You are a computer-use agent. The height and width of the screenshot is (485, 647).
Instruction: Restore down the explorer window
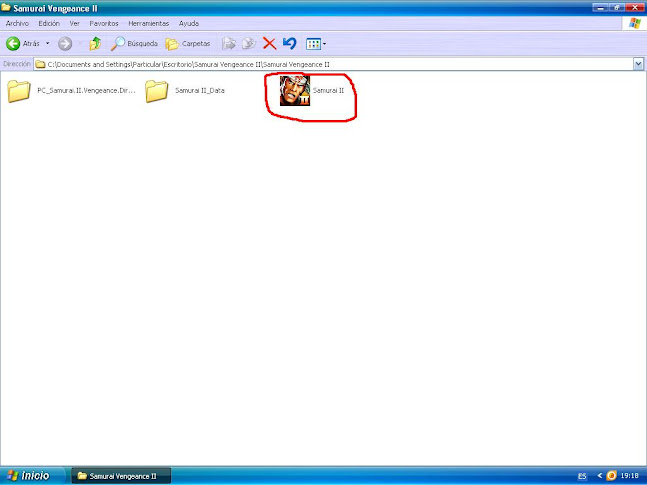pyautogui.click(x=618, y=7)
